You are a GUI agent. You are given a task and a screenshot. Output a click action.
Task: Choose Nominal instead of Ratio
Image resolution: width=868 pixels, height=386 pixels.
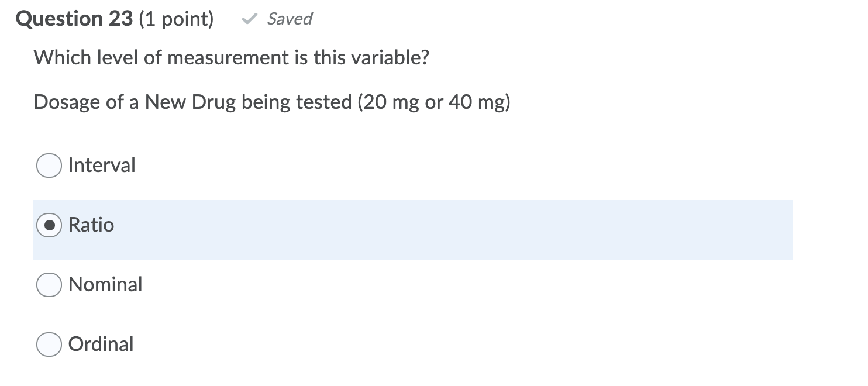49,285
